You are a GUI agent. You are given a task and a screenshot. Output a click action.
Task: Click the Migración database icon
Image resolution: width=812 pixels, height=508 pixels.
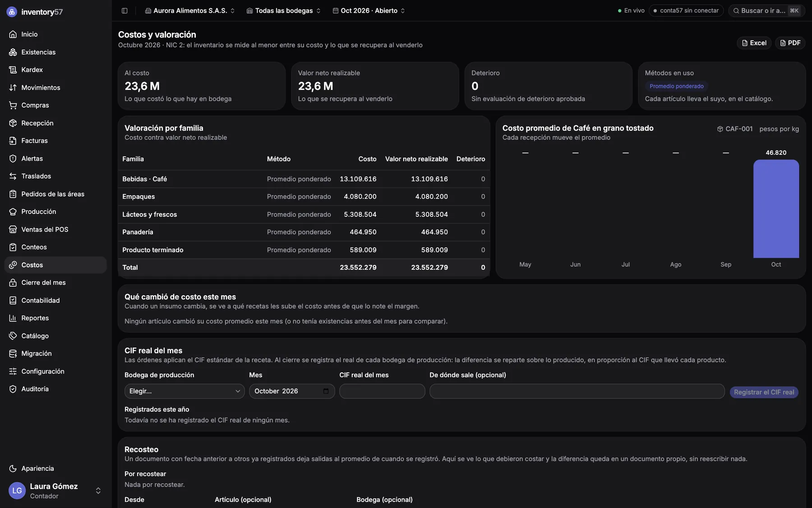coord(13,353)
